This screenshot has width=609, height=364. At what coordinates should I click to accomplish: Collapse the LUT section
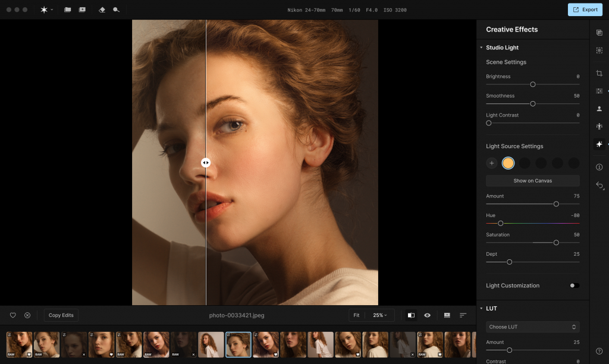(x=481, y=309)
